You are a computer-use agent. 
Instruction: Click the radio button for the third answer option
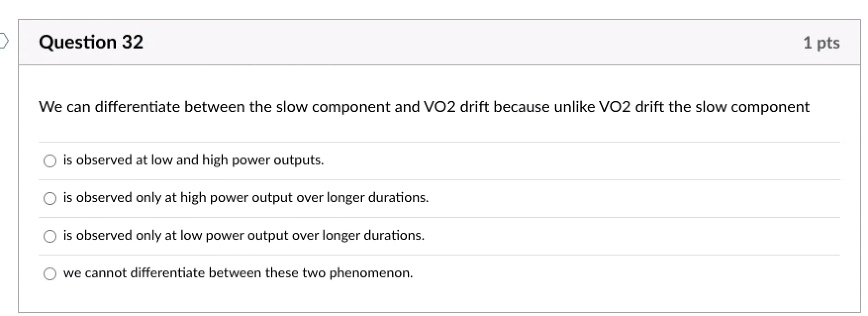point(49,236)
